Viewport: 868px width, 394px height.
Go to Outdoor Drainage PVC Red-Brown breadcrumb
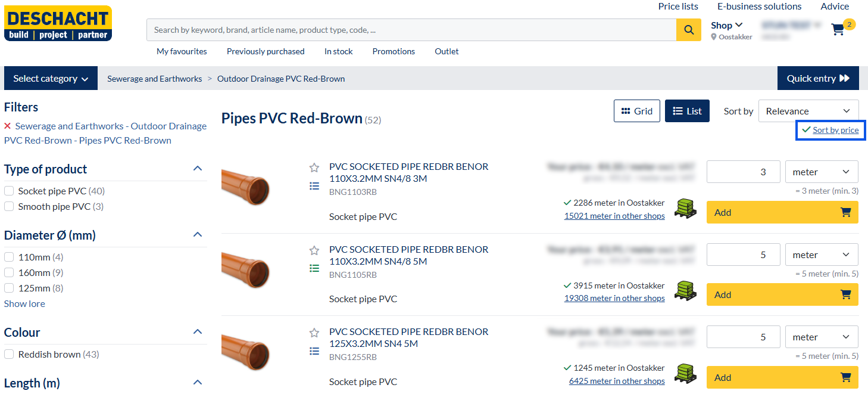(x=281, y=79)
